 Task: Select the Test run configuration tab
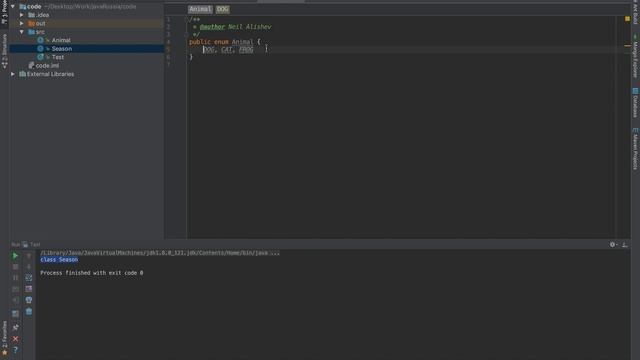[31, 244]
